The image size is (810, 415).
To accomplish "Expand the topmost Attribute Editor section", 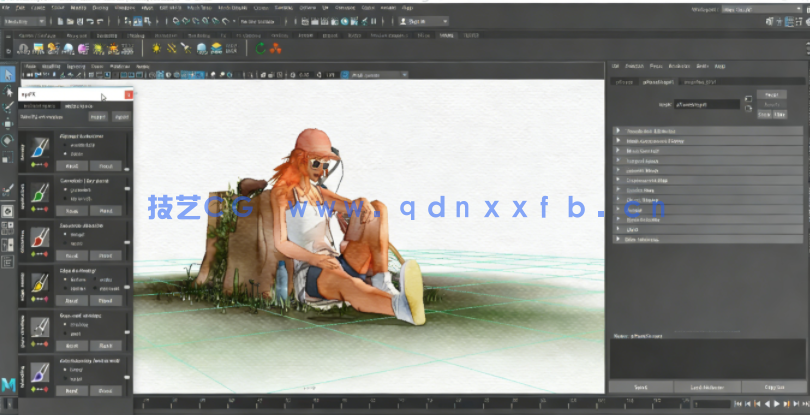I will click(x=618, y=131).
